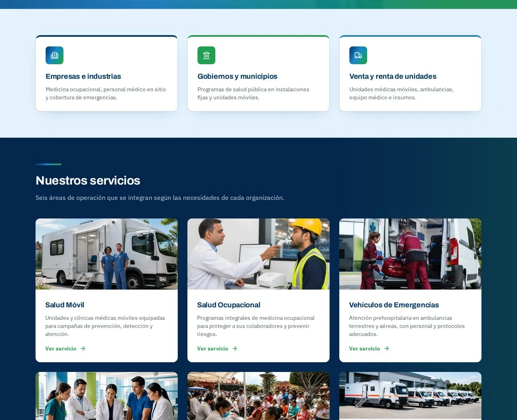Click the outdoor community health campaign photo
Image resolution: width=517 pixels, height=420 pixels.
258,396
